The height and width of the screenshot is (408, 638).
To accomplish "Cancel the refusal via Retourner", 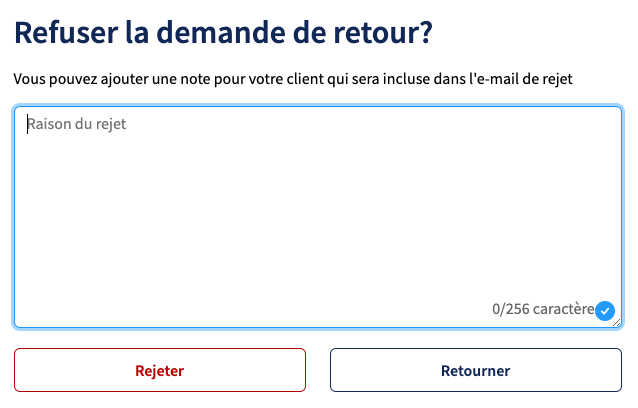I will [476, 370].
